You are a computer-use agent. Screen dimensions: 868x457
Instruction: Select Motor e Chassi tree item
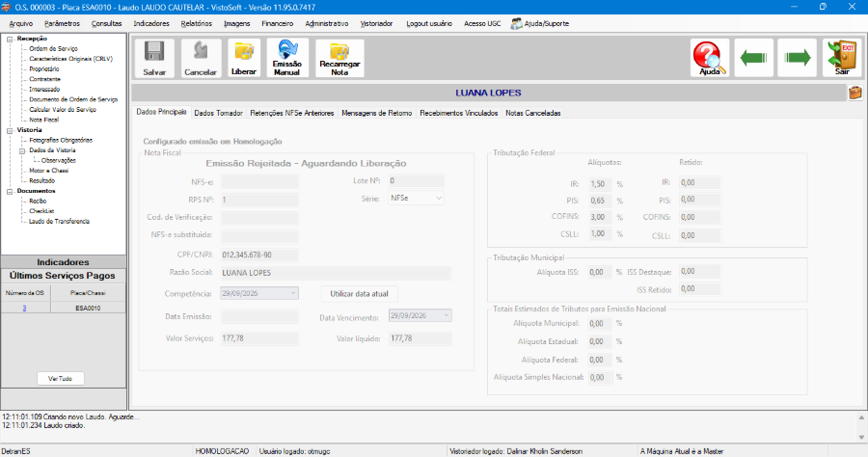click(x=49, y=171)
